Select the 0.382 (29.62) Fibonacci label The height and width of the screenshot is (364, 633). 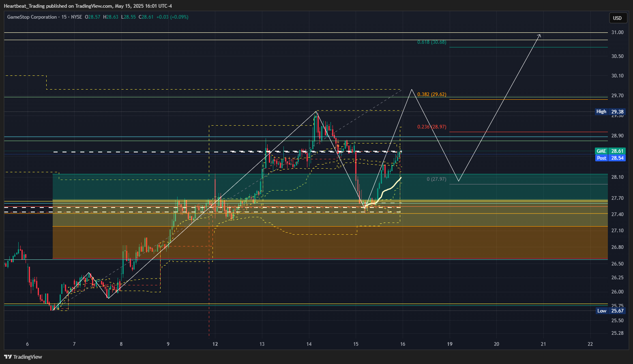click(x=432, y=94)
